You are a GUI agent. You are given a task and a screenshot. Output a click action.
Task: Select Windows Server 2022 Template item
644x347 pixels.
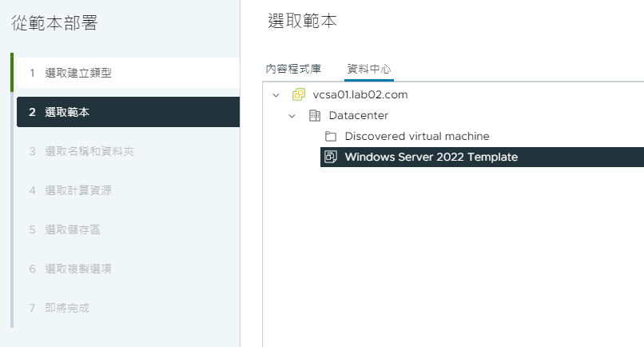(x=431, y=157)
